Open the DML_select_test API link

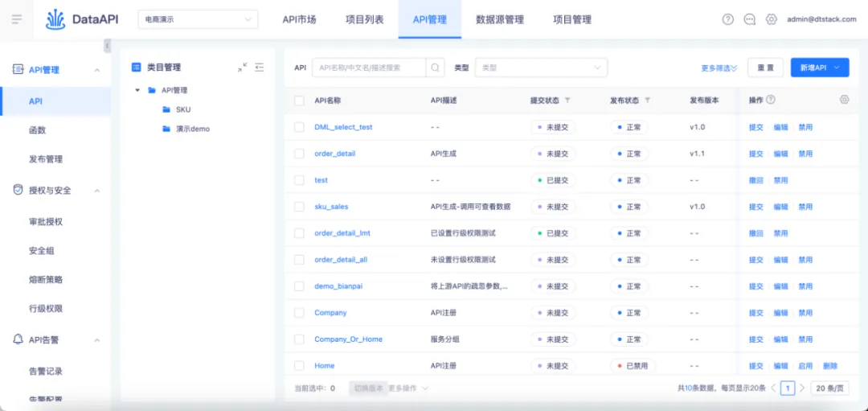point(343,127)
